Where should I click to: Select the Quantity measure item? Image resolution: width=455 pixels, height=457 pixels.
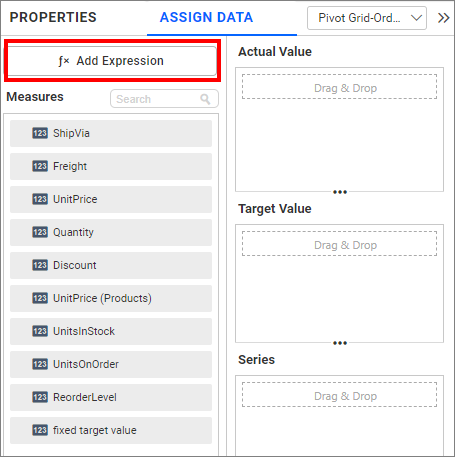tap(111, 232)
